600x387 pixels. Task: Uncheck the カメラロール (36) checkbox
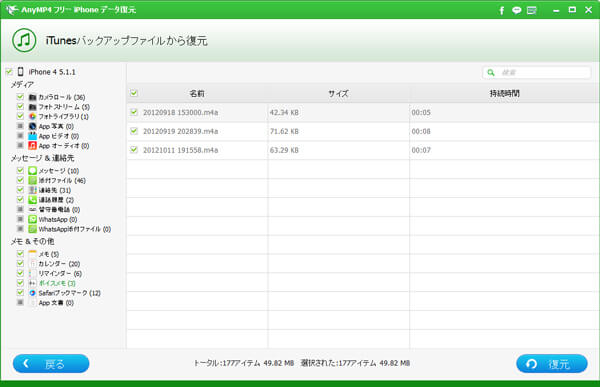click(20, 96)
